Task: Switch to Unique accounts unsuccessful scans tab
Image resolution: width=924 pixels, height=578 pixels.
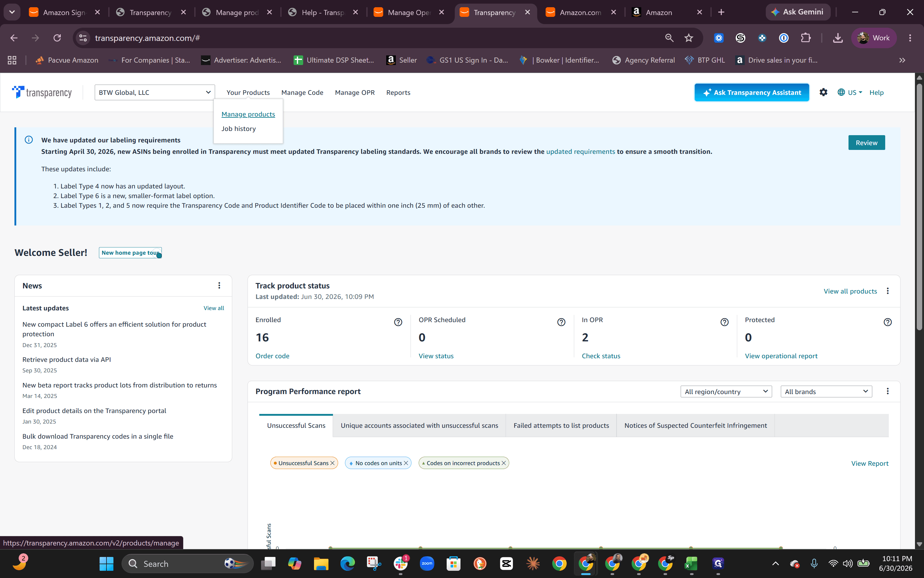Action: coord(419,425)
